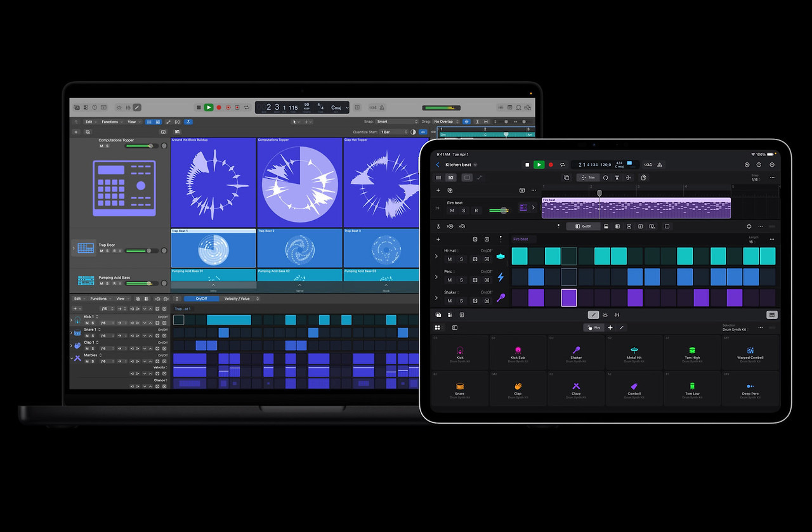
Task: Select the Trim tool on the iPad
Action: pos(588,178)
